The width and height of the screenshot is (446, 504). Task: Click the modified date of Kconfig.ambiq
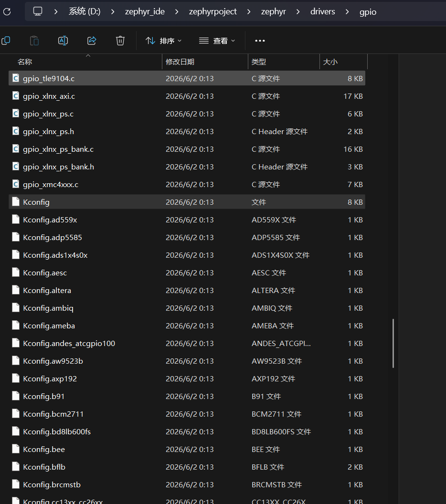[x=190, y=308]
